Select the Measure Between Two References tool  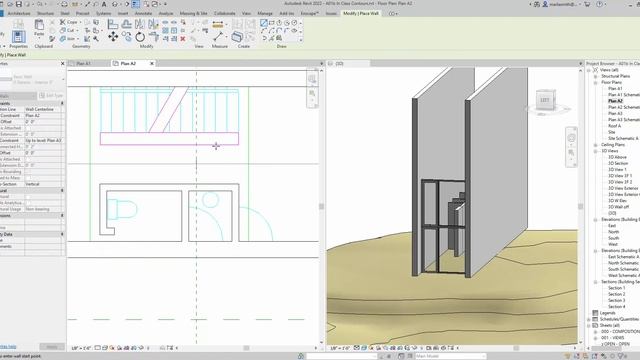click(218, 37)
